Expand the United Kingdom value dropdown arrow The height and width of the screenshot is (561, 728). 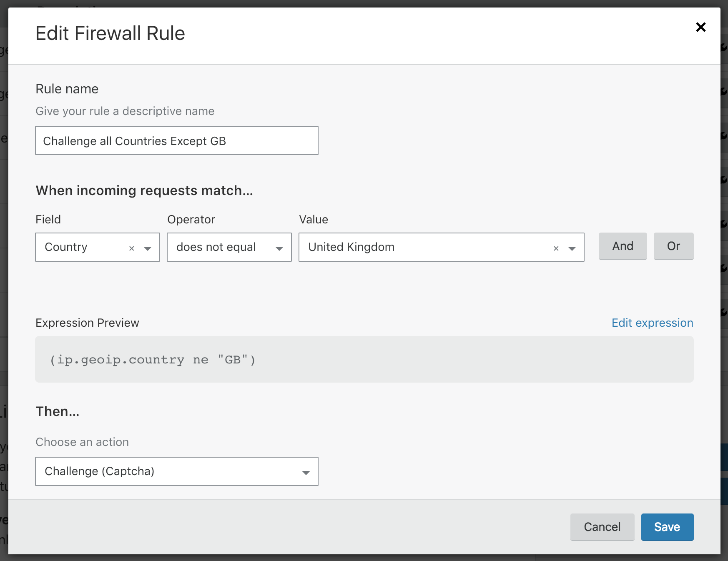click(572, 248)
